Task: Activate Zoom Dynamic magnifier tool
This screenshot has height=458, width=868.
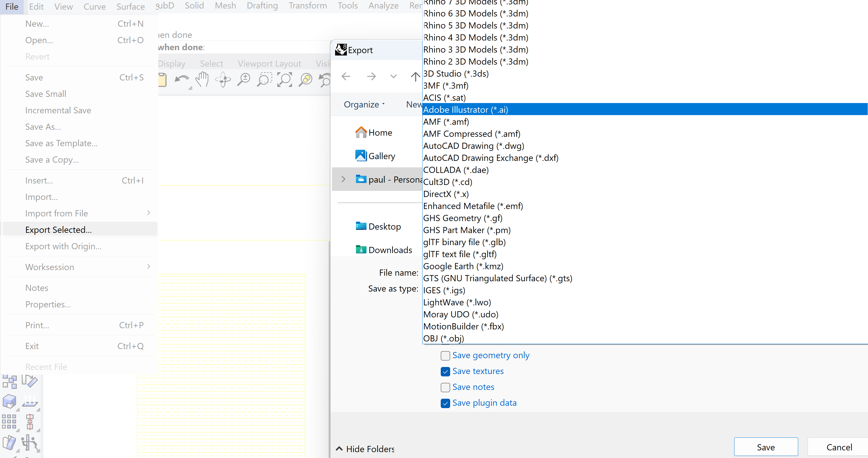Action: click(x=244, y=80)
